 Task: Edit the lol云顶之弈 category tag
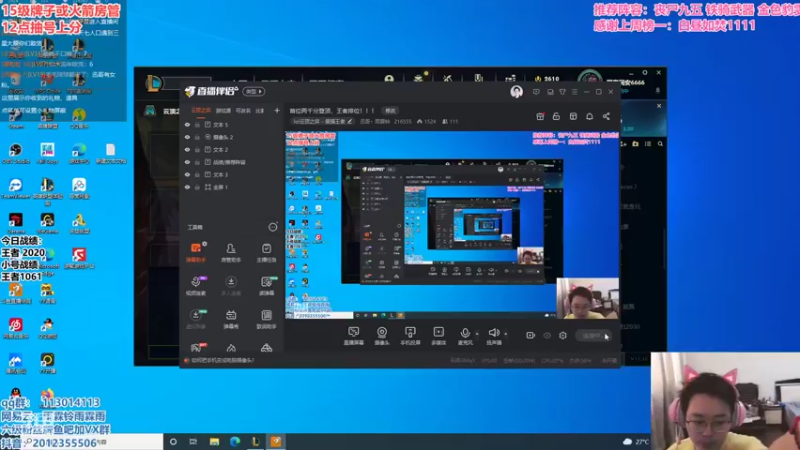pos(322,121)
